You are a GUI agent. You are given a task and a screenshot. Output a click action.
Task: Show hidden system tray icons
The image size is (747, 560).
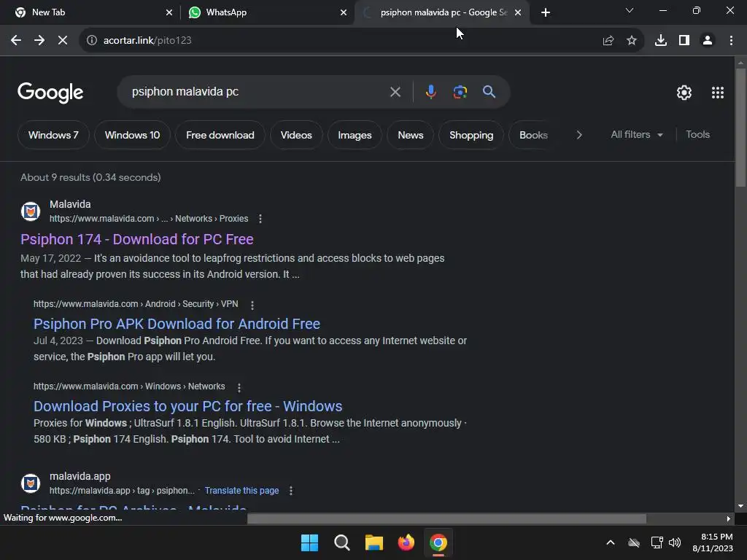point(611,542)
